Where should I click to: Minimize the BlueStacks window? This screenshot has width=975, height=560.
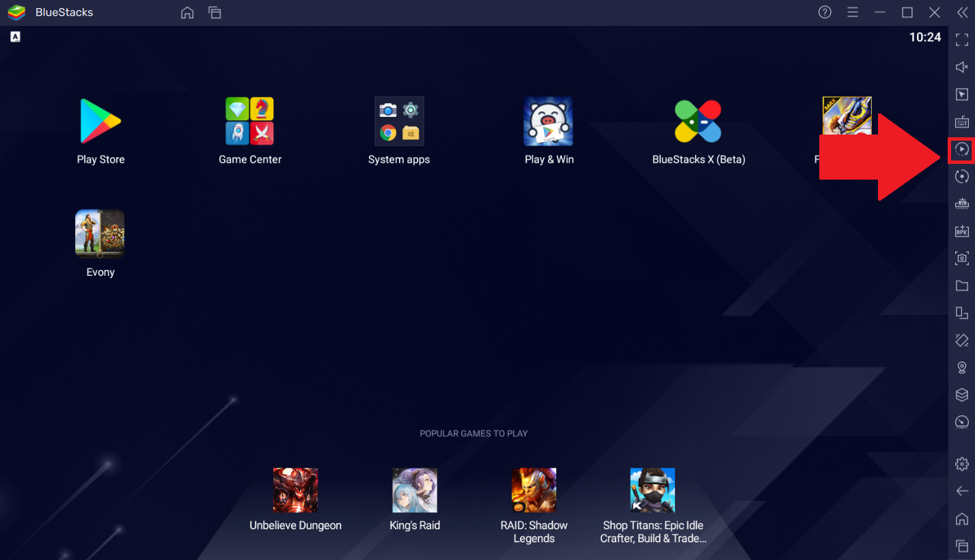point(880,12)
